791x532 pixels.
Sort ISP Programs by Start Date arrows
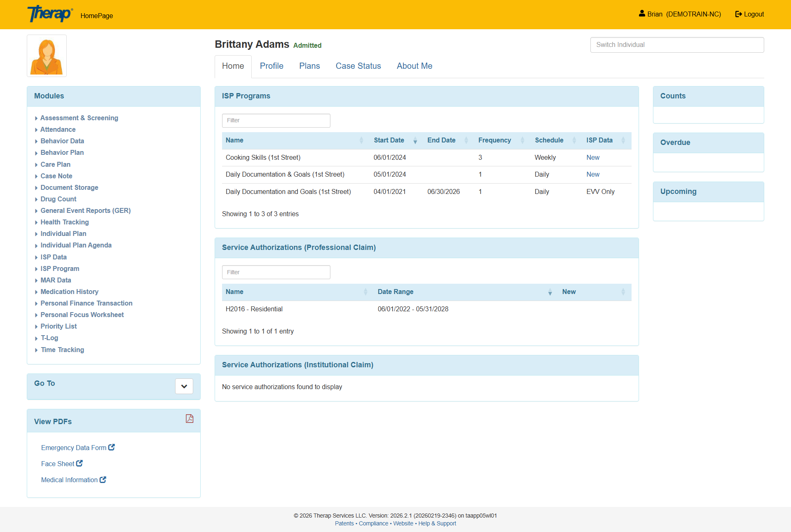pos(415,140)
